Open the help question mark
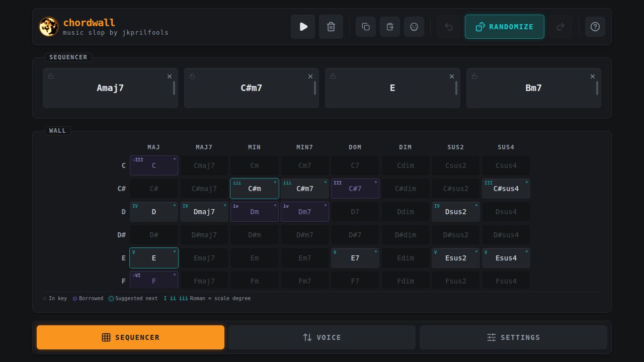Image resolution: width=644 pixels, height=362 pixels. tap(595, 27)
